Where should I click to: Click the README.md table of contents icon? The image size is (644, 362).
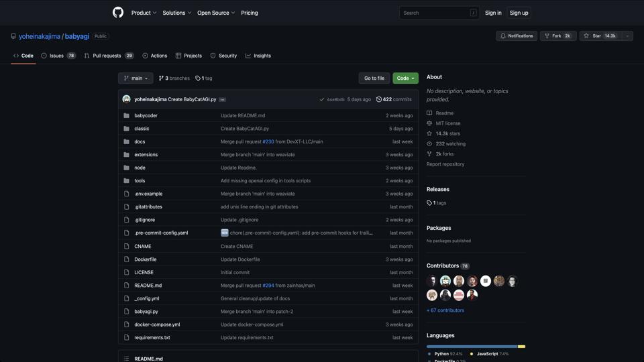pos(126,359)
